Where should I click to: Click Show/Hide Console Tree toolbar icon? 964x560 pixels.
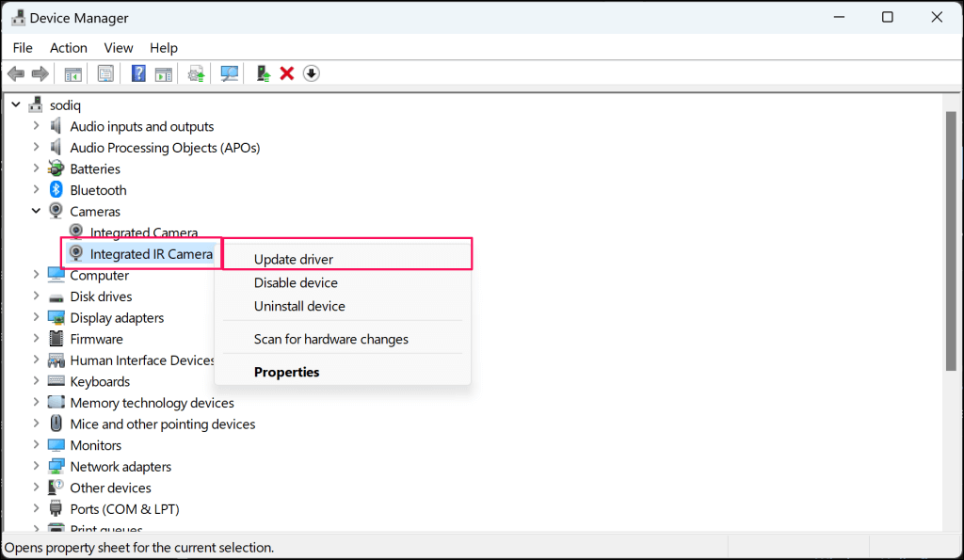coord(73,73)
